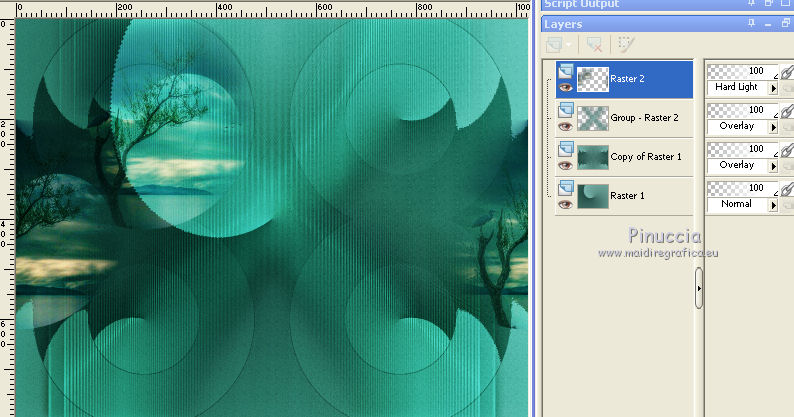This screenshot has height=417, width=794.
Task: Adjust opacity slider of Group - Raster 2
Action: 742,110
